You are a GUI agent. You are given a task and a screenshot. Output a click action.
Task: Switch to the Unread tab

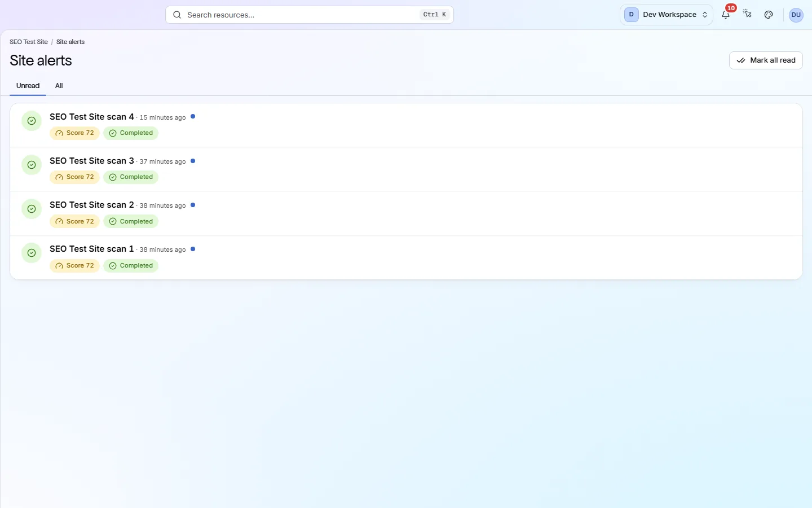coord(28,86)
